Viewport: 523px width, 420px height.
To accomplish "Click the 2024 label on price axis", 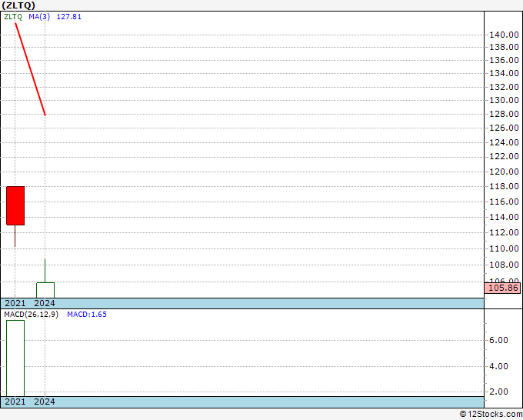I will [x=45, y=303].
